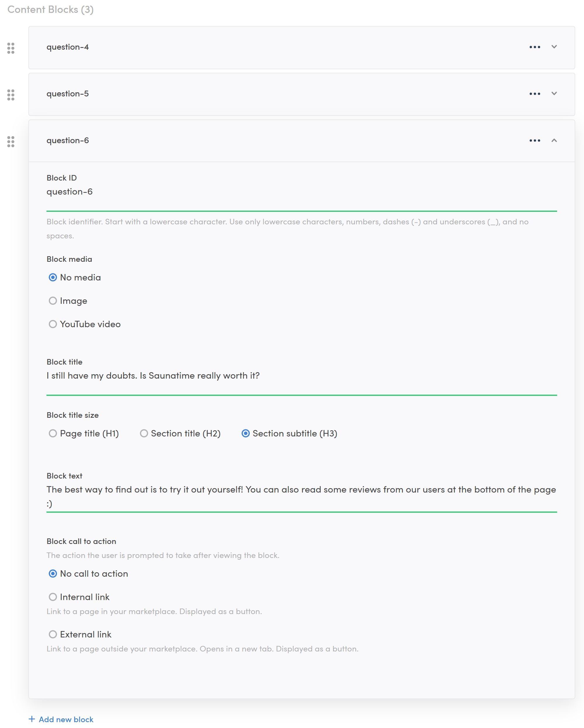584x728 pixels.
Task: Open the three-dot menu for question-4
Action: point(534,47)
